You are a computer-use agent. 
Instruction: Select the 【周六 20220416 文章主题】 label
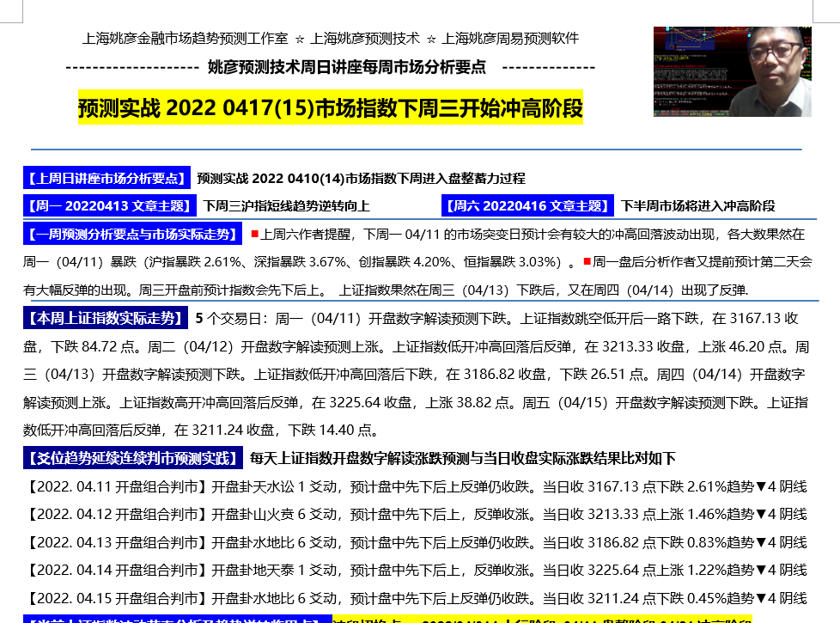527,206
